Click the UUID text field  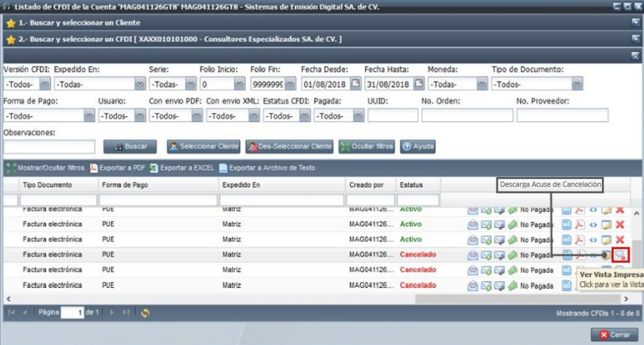tap(391, 115)
